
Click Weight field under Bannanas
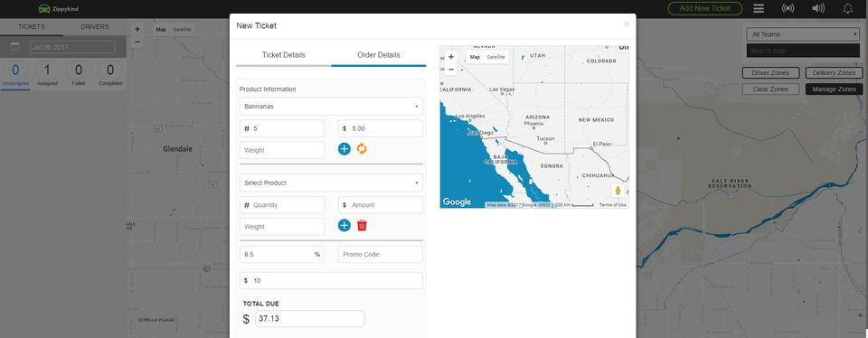pos(282,150)
